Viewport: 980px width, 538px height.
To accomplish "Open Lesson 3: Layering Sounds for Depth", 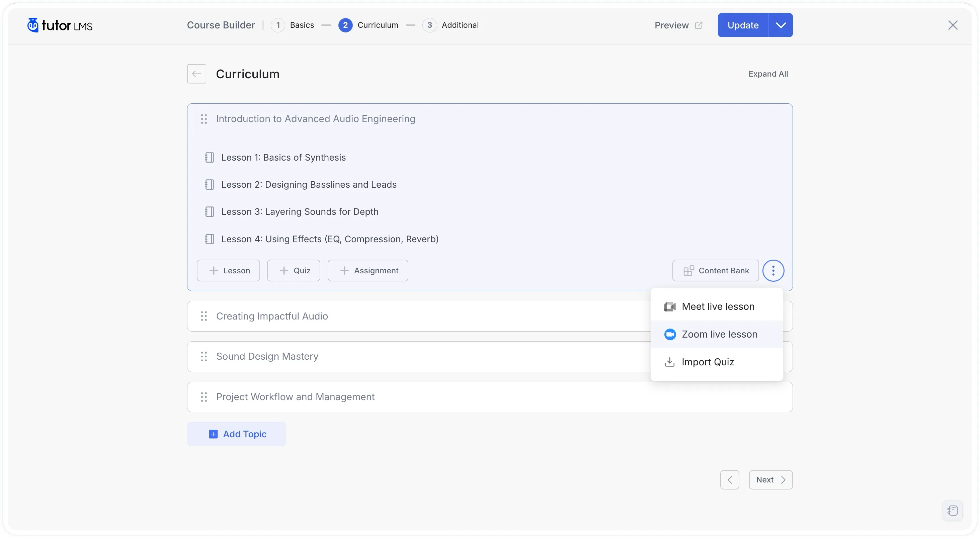I will (300, 211).
